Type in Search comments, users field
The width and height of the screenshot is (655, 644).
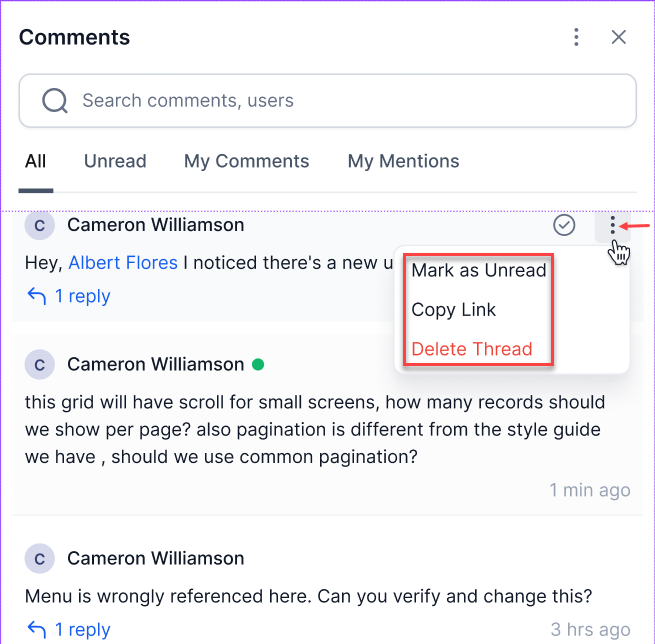tap(340, 100)
